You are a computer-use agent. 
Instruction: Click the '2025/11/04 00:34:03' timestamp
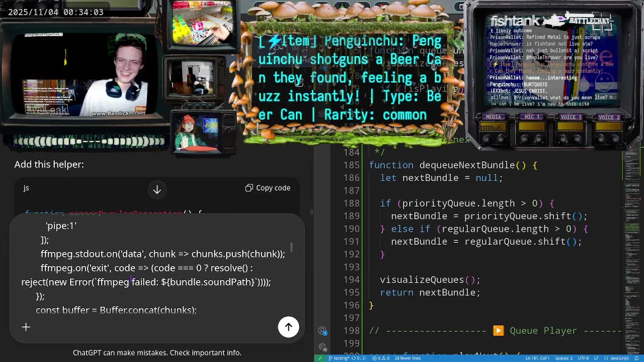click(55, 12)
